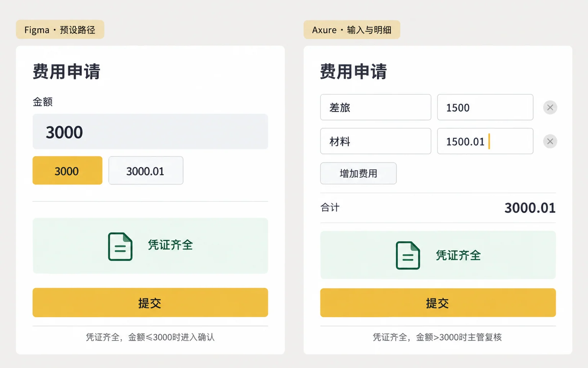
Task: Click the 合计 label
Action: [x=330, y=208]
